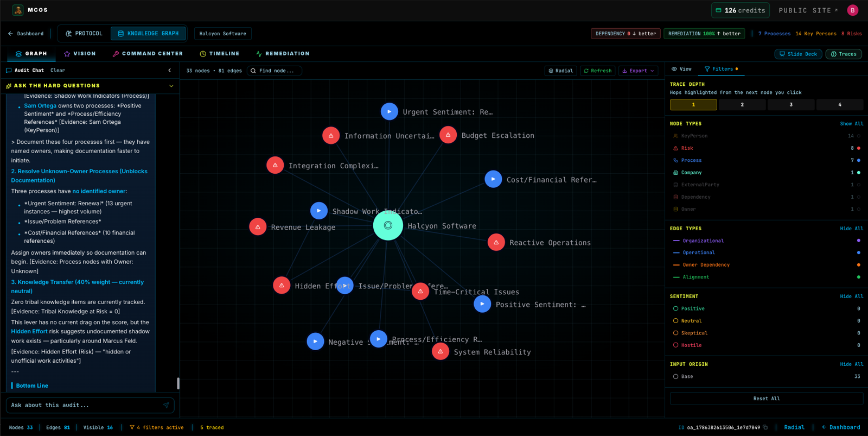This screenshot has width=868, height=436.
Task: Toggle Process node type filter
Action: 766,160
